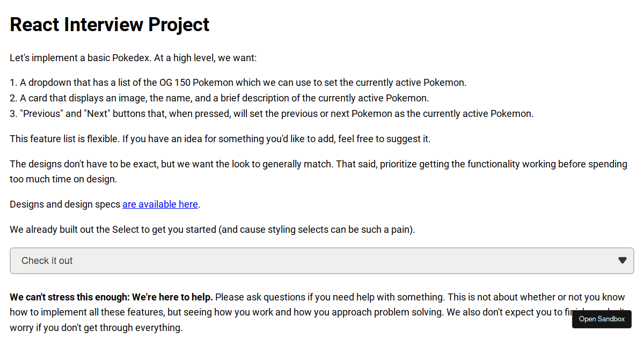
Task: Select the "React Interview Project" heading
Action: 109,25
